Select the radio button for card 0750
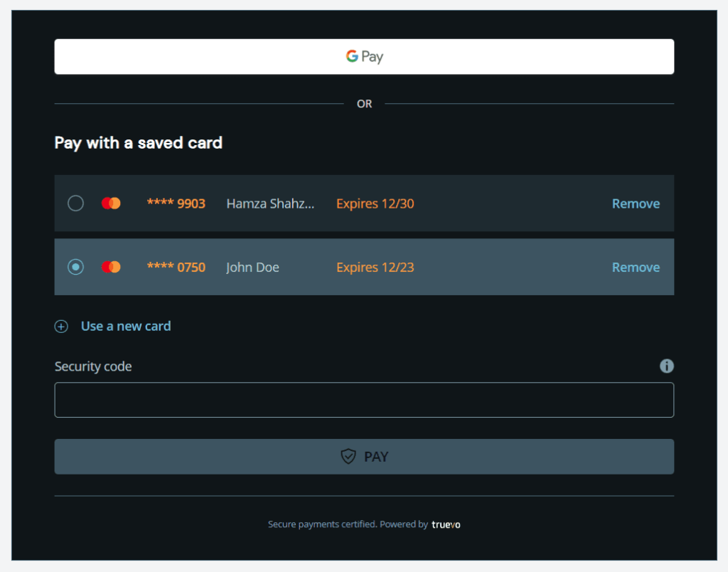The image size is (728, 572). [x=75, y=268]
